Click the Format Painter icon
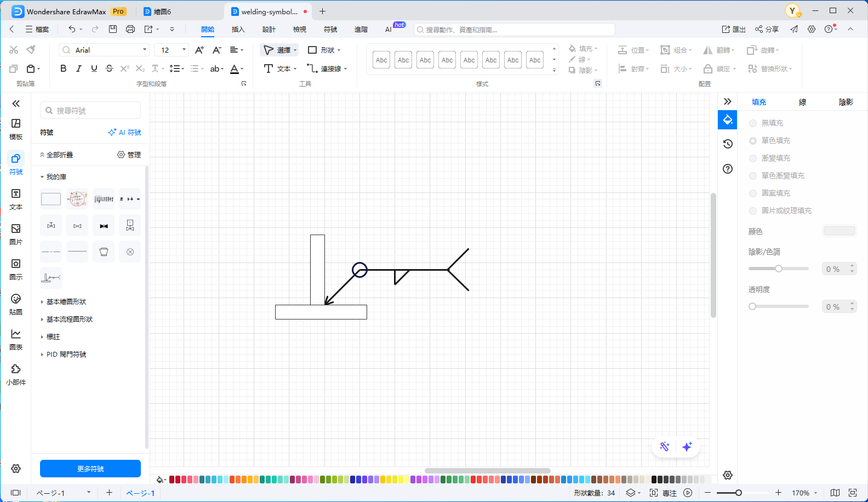 [x=31, y=50]
